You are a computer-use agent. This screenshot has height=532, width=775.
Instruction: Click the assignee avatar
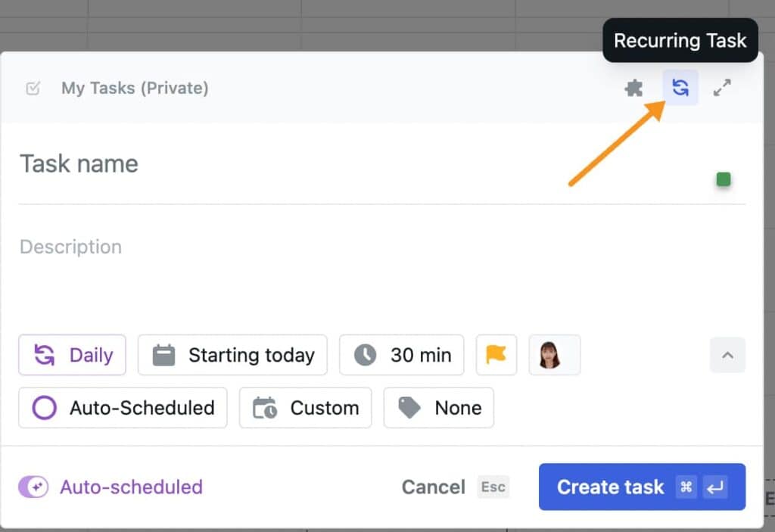[x=555, y=355]
